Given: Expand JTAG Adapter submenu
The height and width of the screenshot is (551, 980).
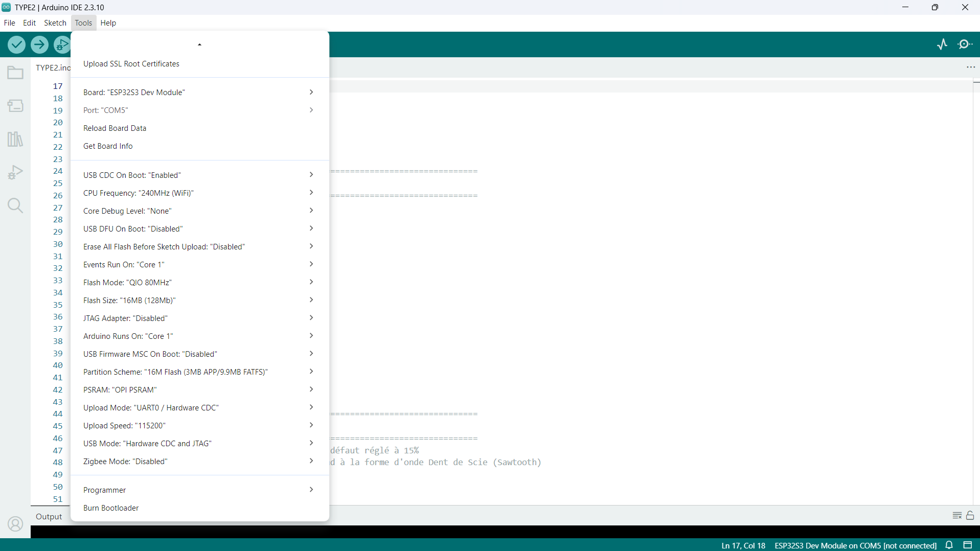Looking at the screenshot, I should pyautogui.click(x=200, y=318).
